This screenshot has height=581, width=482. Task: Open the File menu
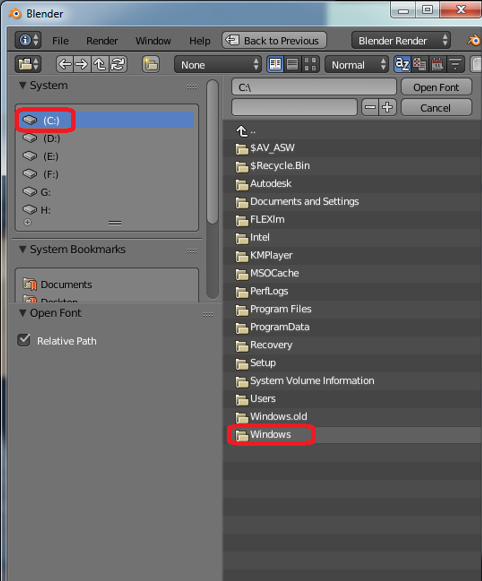pos(60,40)
